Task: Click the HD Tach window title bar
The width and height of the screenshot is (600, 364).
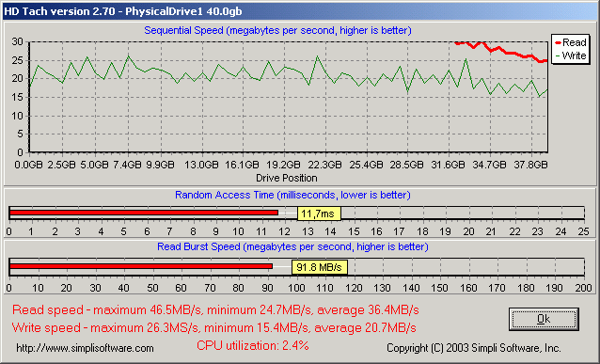Action: [x=300, y=11]
